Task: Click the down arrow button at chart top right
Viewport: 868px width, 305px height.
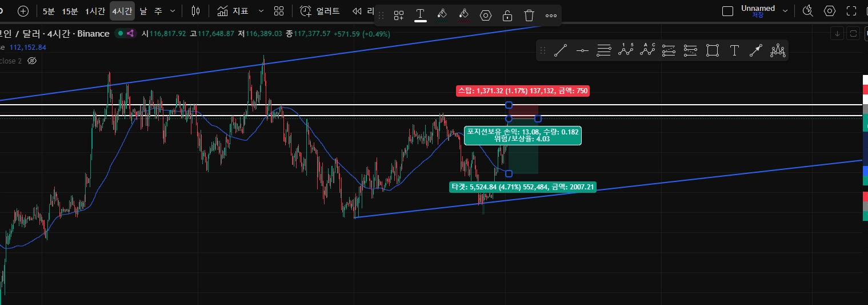Action: pyautogui.click(x=837, y=33)
